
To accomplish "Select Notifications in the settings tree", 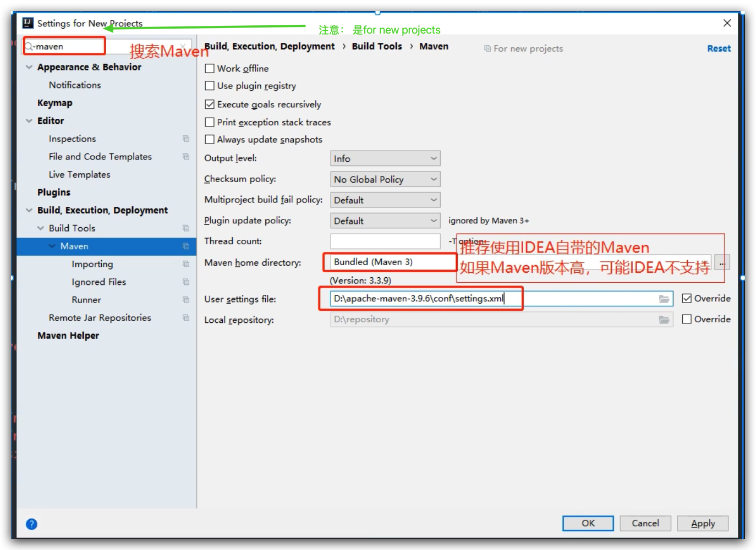I will [x=75, y=85].
